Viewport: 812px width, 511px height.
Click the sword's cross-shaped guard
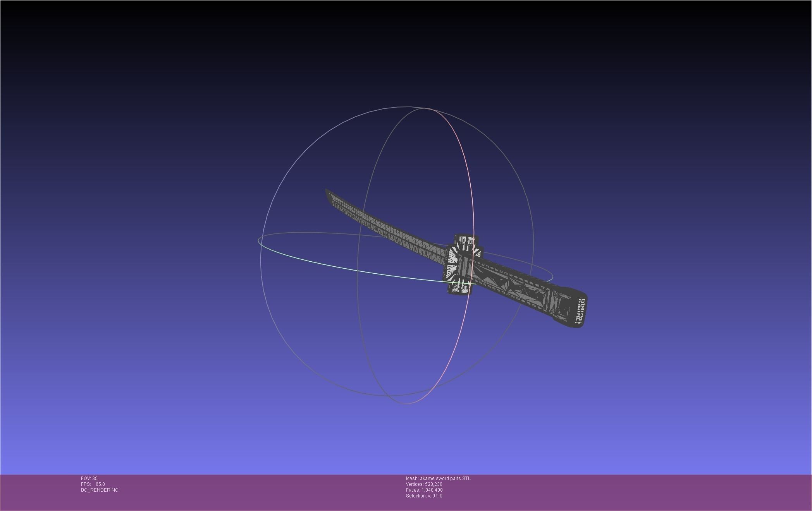point(463,264)
